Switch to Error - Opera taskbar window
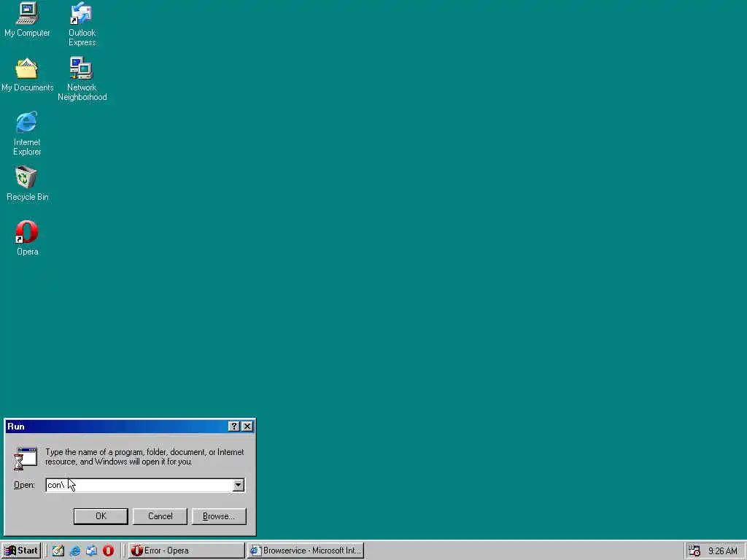 point(186,551)
